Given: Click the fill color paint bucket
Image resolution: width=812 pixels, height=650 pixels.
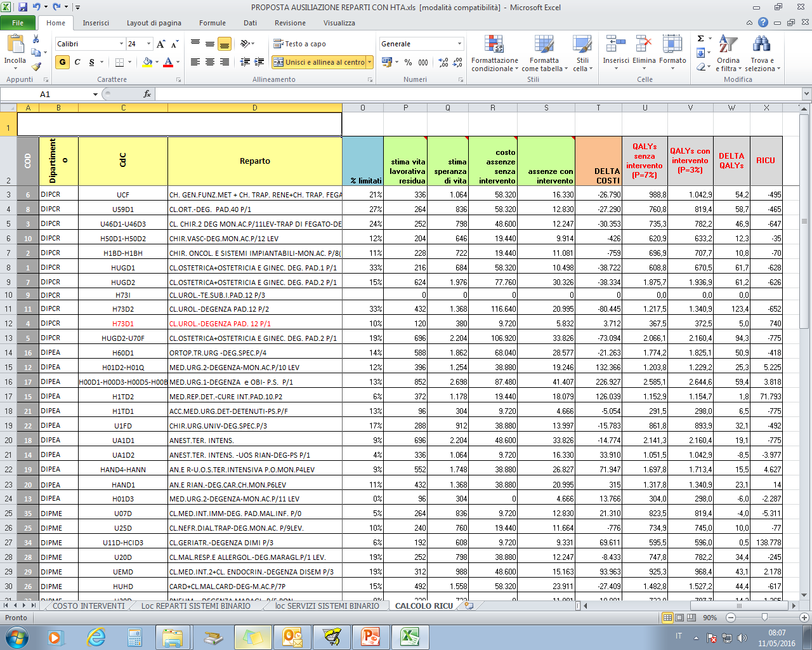Looking at the screenshot, I should (147, 62).
